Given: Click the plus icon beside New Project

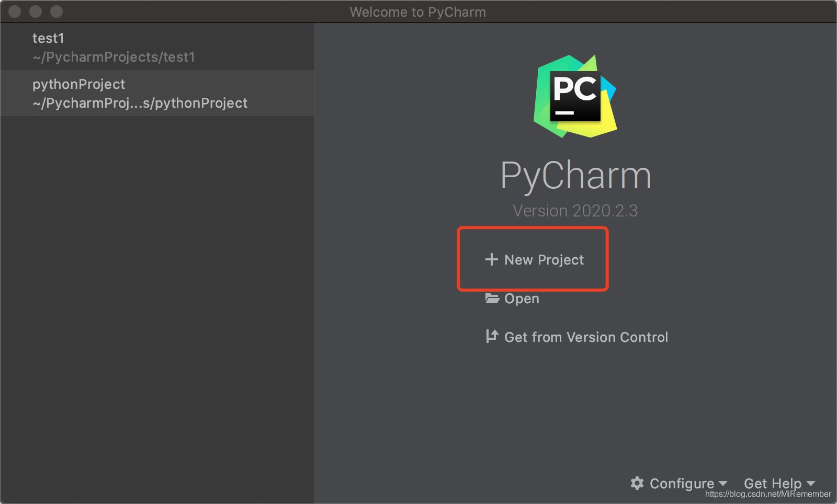Looking at the screenshot, I should (491, 259).
